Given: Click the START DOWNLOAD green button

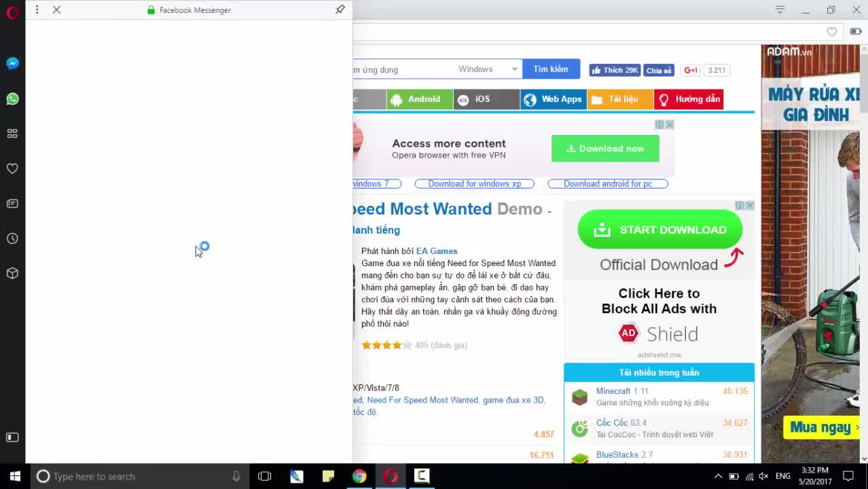Looking at the screenshot, I should [x=660, y=230].
